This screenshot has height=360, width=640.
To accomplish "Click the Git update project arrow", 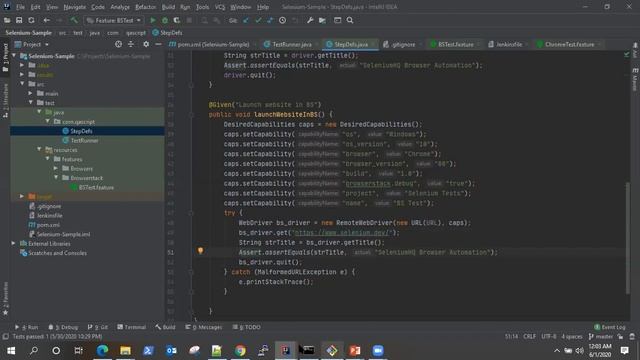I will pos(246,20).
